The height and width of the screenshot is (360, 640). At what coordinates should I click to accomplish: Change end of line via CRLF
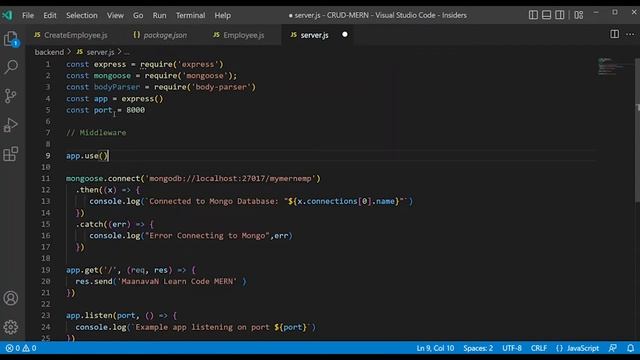(539, 348)
